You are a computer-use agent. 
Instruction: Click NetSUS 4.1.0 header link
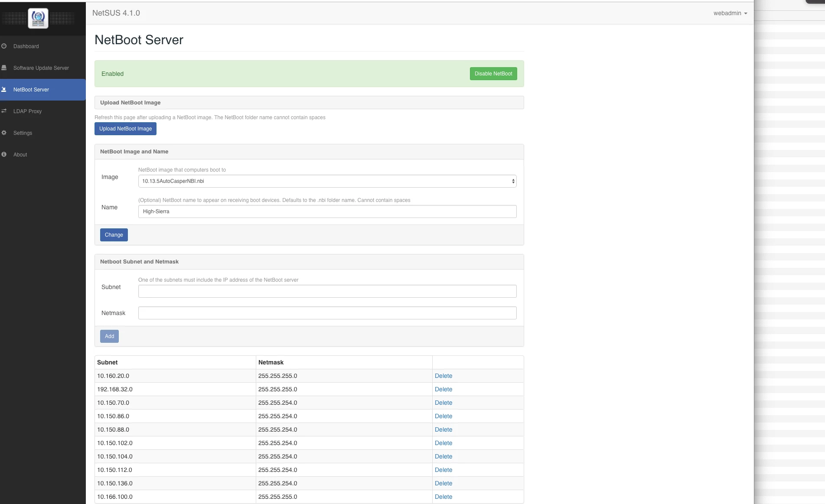click(116, 13)
